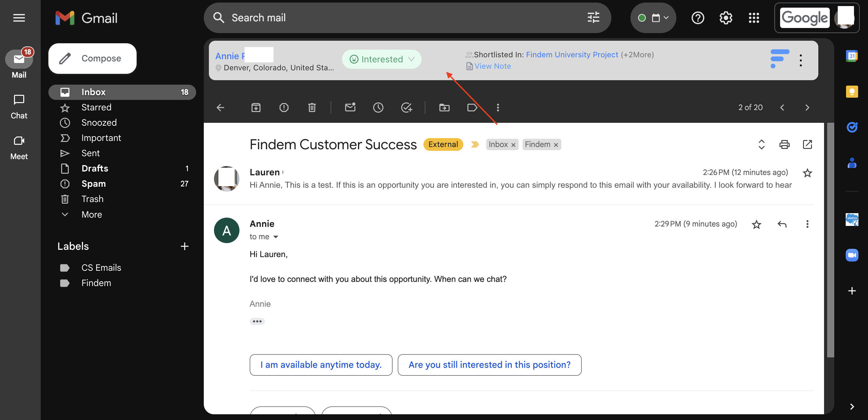Get more add-ons plus icon
This screenshot has width=868, height=420.
851,291
